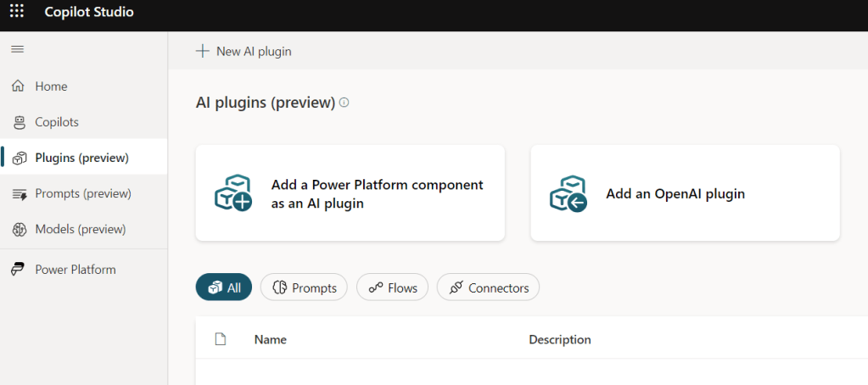868x385 pixels.
Task: Click the Home house icon
Action: click(x=18, y=86)
